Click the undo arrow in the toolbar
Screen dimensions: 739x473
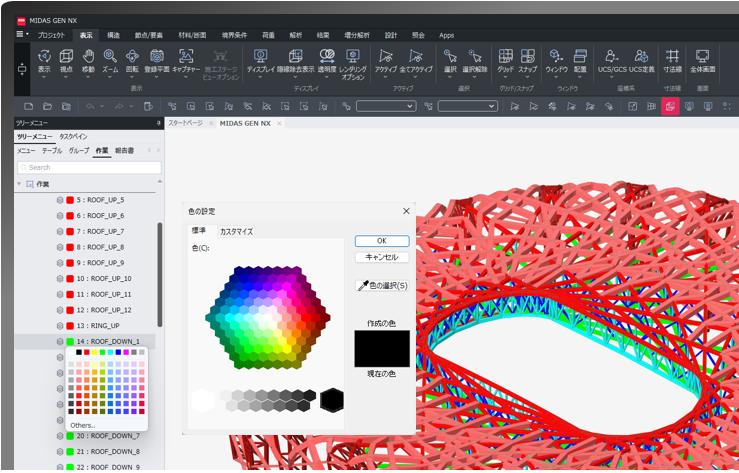[90, 106]
